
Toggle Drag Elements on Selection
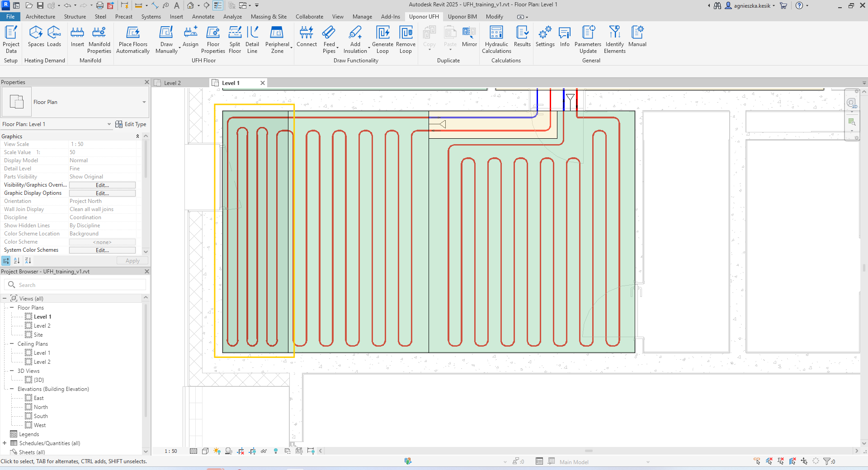804,461
